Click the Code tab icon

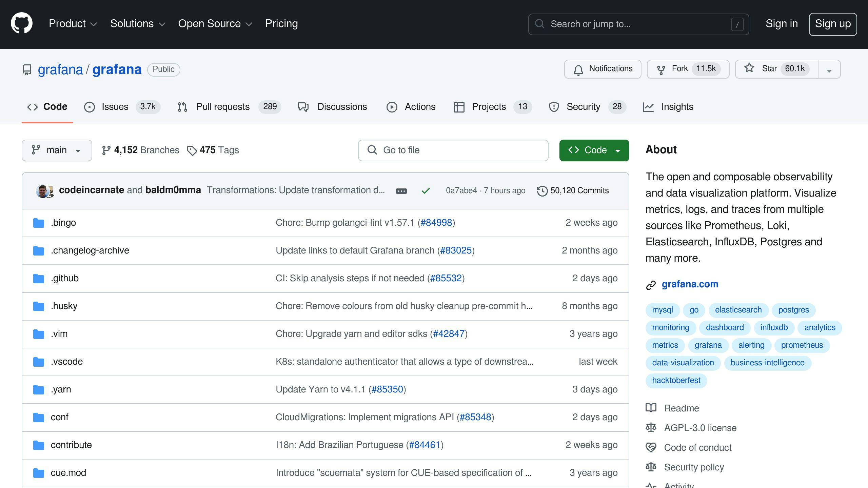pos(33,107)
